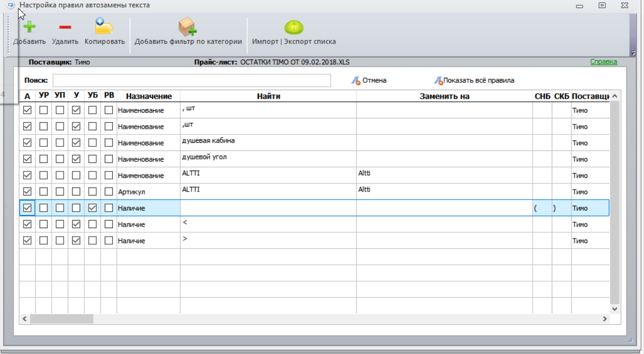Focus the Поиск search field
The height and width of the screenshot is (354, 644).
point(192,80)
